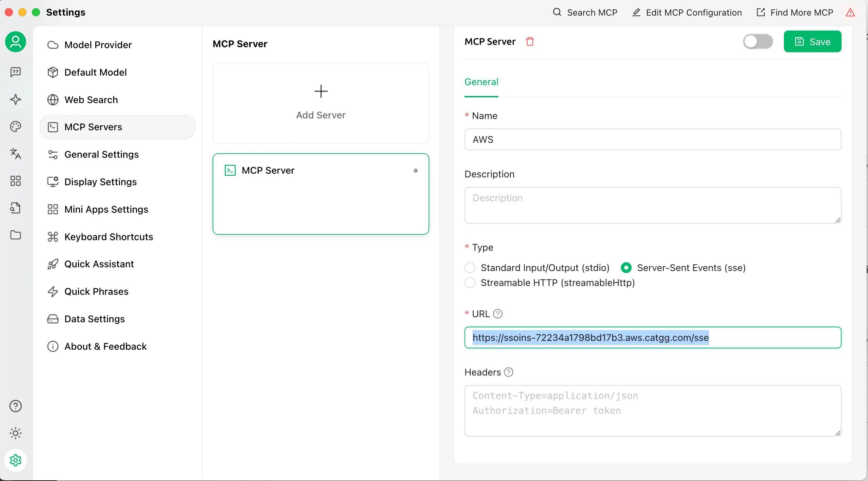This screenshot has height=481, width=868.
Task: Open the translate sidebar icon
Action: click(x=16, y=154)
